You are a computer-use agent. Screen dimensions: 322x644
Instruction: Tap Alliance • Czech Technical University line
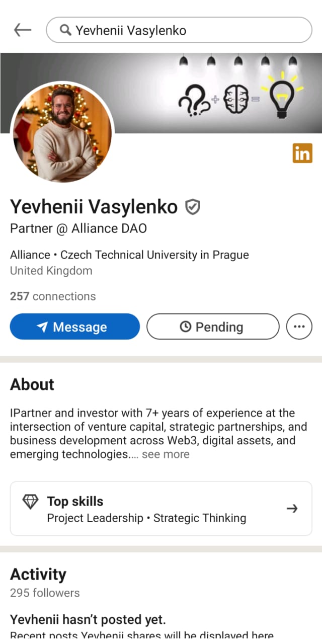[x=129, y=255]
